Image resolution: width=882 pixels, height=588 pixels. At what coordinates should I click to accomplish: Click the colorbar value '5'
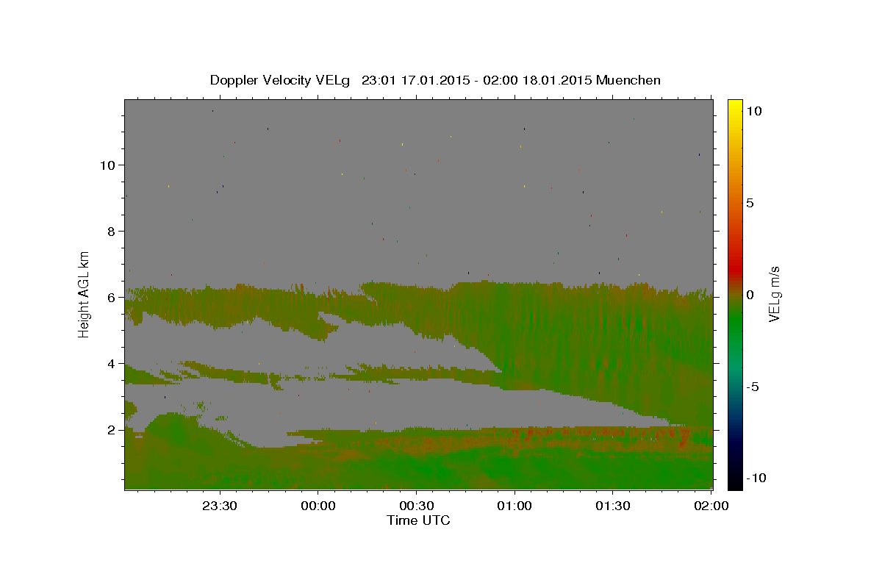(x=750, y=203)
